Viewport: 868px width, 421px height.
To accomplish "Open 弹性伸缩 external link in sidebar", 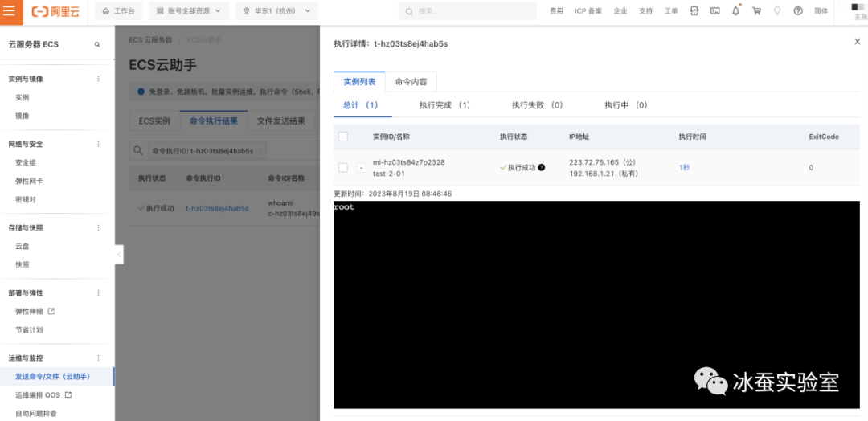I will 35,312.
